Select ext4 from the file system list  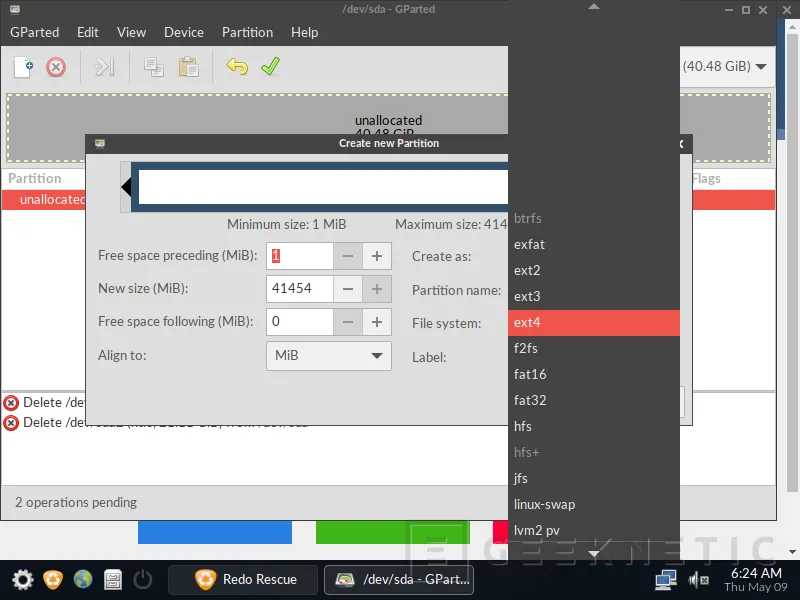tap(594, 323)
